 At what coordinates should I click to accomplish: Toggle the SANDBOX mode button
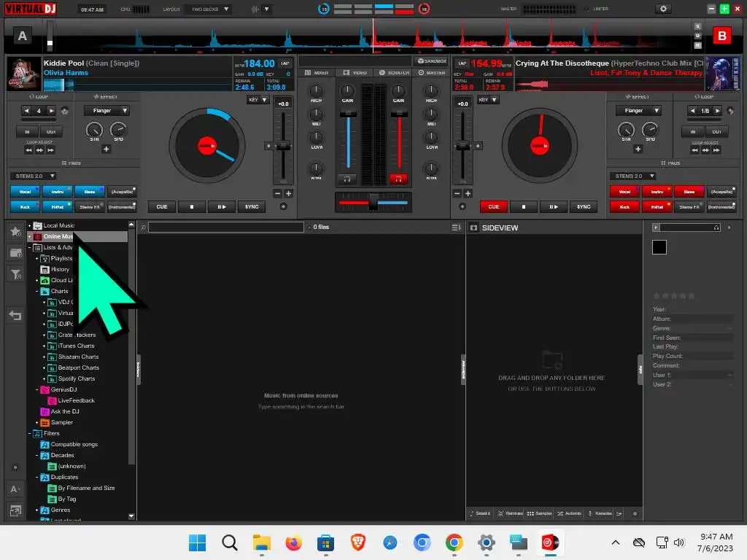coord(432,61)
